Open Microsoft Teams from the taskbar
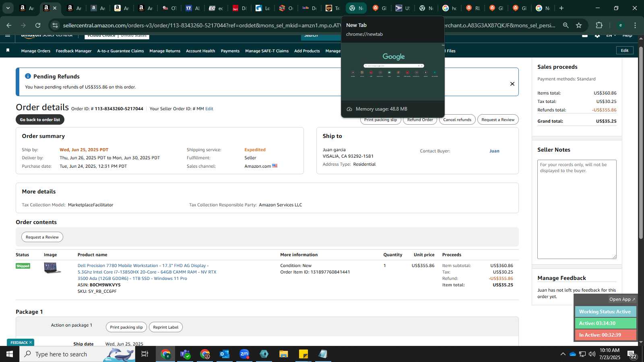 pos(185,354)
